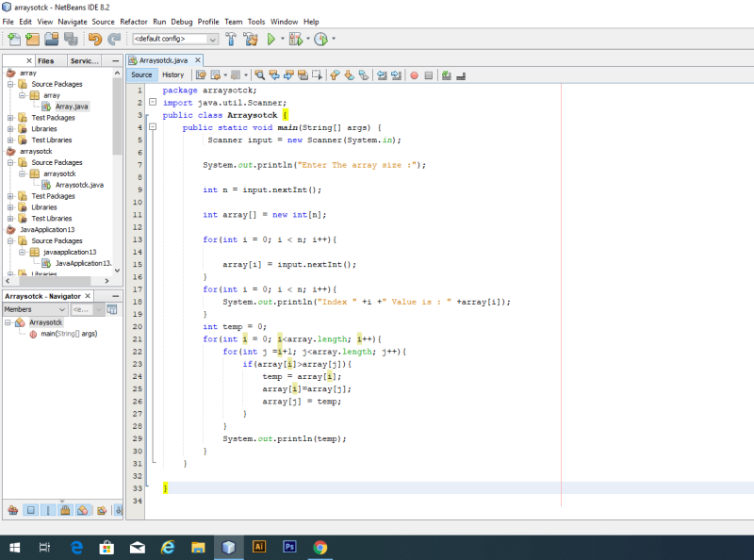Click the Profile Project icon

click(320, 40)
